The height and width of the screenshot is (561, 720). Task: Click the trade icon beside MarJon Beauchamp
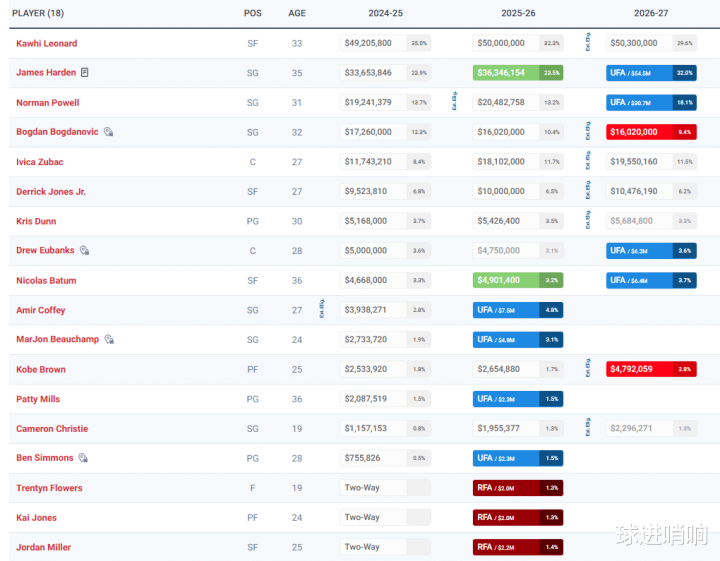point(109,339)
